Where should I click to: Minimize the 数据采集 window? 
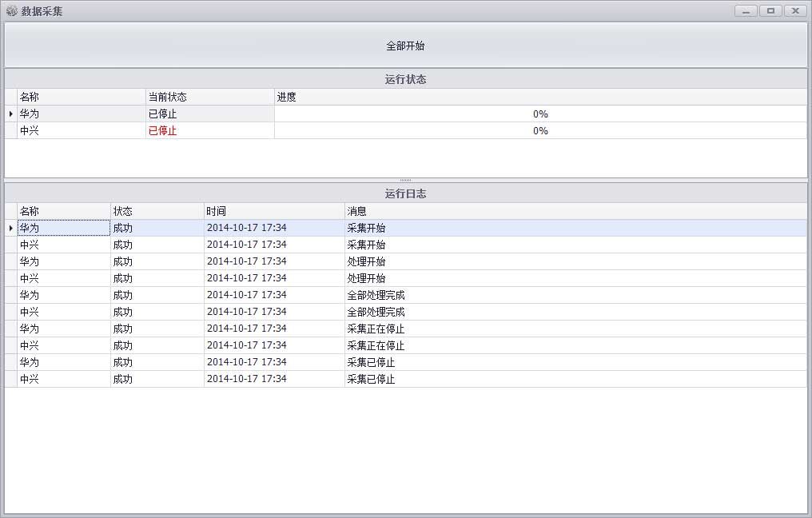746,11
